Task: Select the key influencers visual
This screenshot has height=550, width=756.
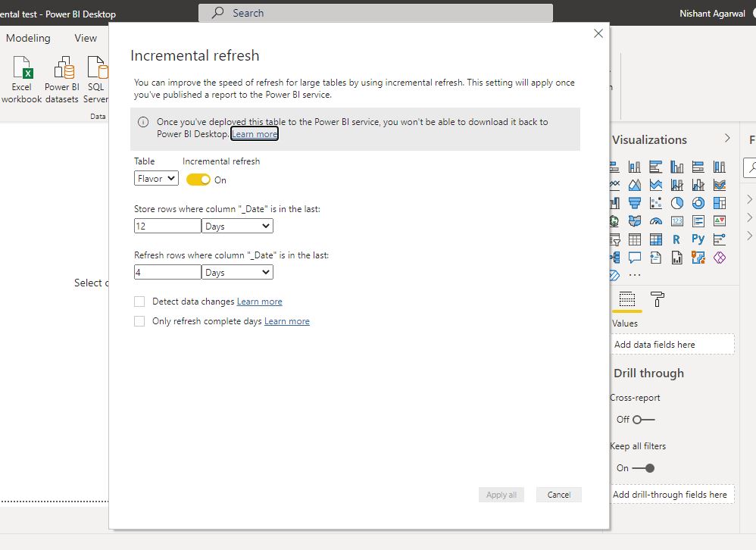Action: (720, 239)
